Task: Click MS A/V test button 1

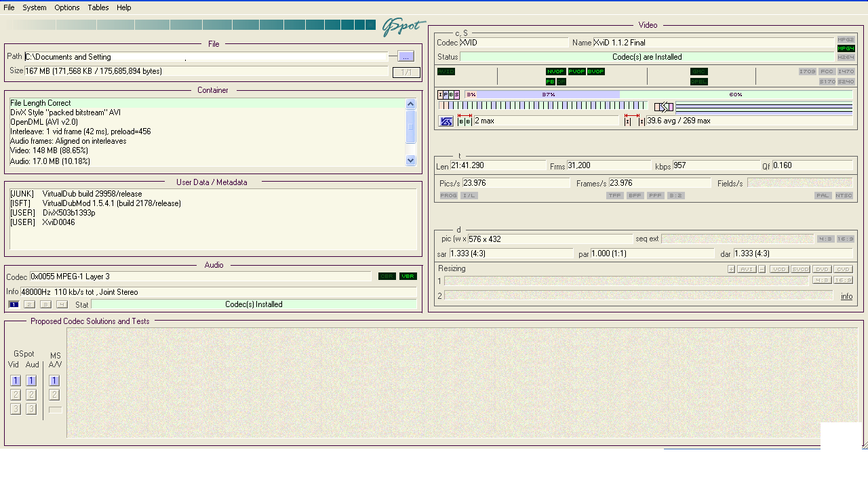Action: (x=54, y=381)
